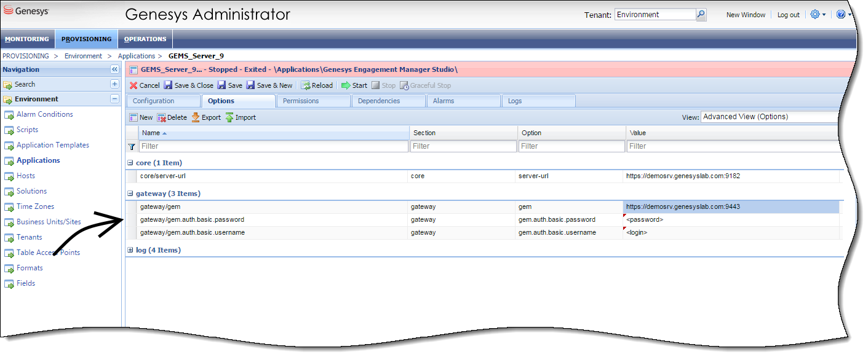This screenshot has height=357, width=868.
Task: Collapse the Navigation panel
Action: (114, 69)
